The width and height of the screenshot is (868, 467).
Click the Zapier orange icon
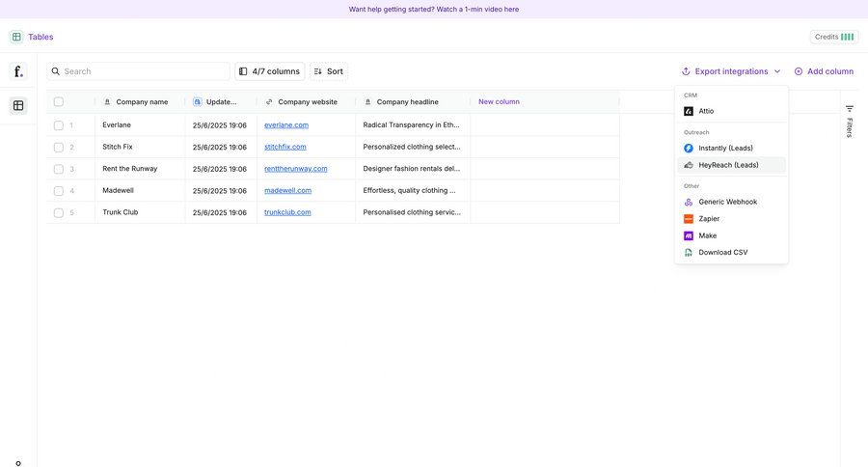coord(689,219)
